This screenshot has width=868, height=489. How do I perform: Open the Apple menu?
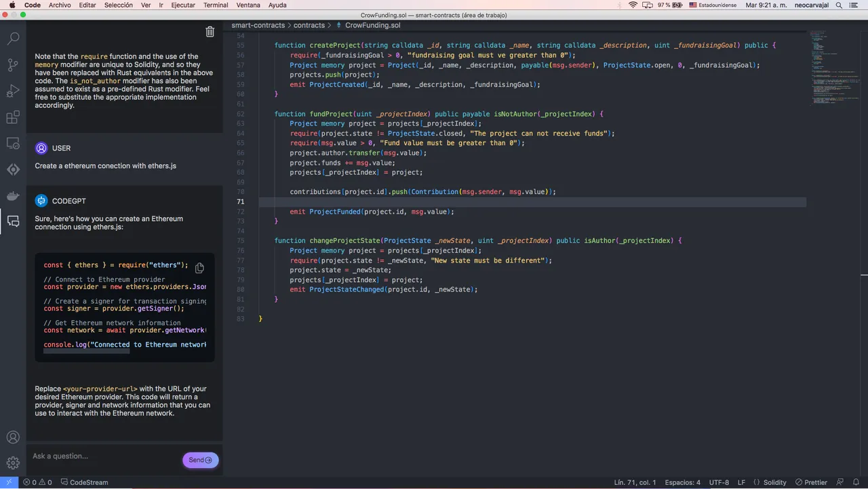point(12,5)
